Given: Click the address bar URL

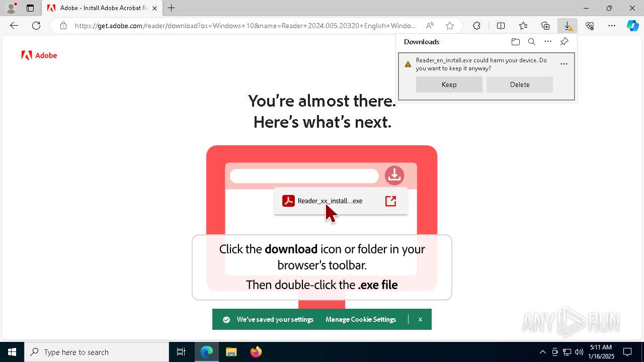Looking at the screenshot, I should pyautogui.click(x=246, y=26).
